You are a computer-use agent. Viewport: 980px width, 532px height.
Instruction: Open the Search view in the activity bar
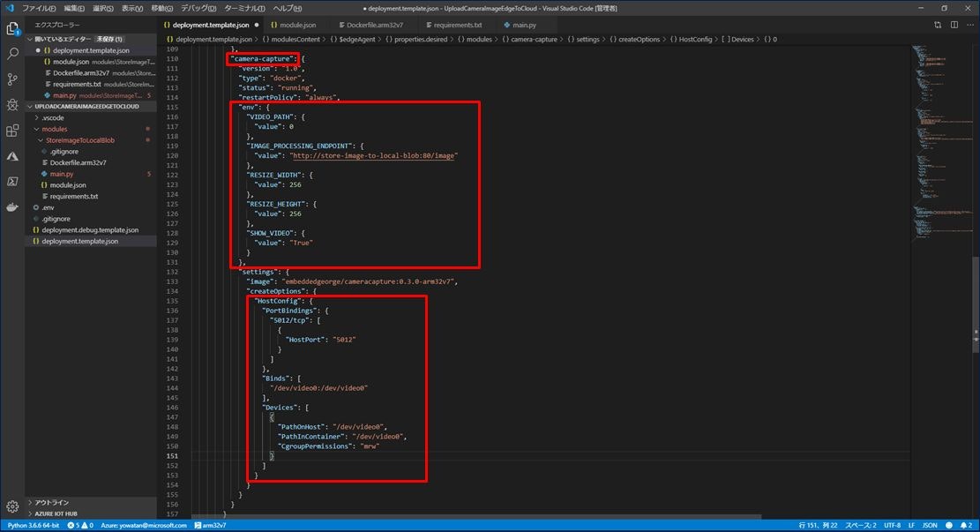pos(12,53)
